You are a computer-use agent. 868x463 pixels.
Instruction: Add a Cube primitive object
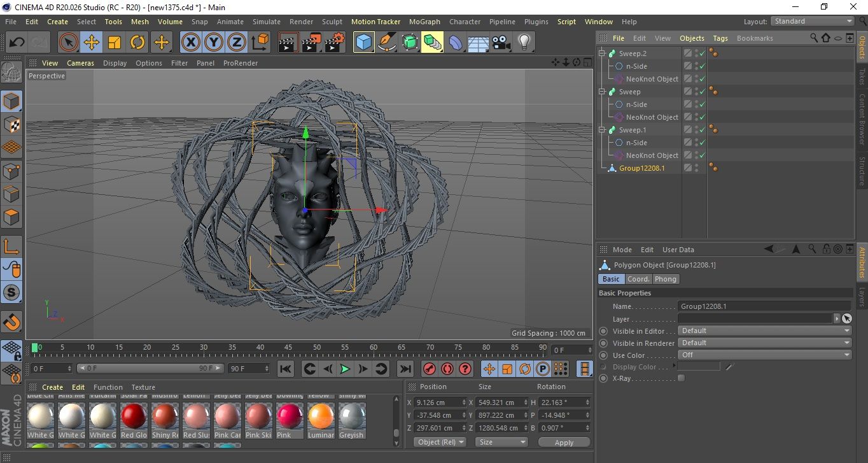[x=364, y=43]
